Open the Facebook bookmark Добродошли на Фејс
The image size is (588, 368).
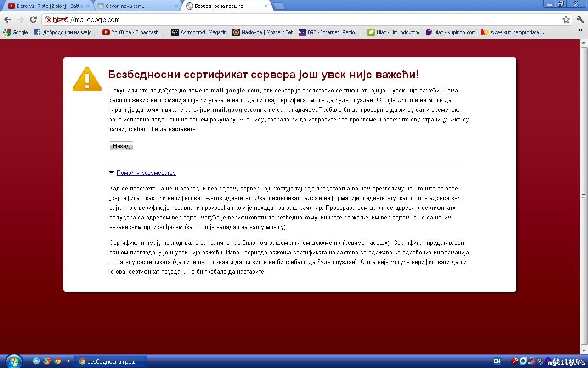tap(65, 32)
